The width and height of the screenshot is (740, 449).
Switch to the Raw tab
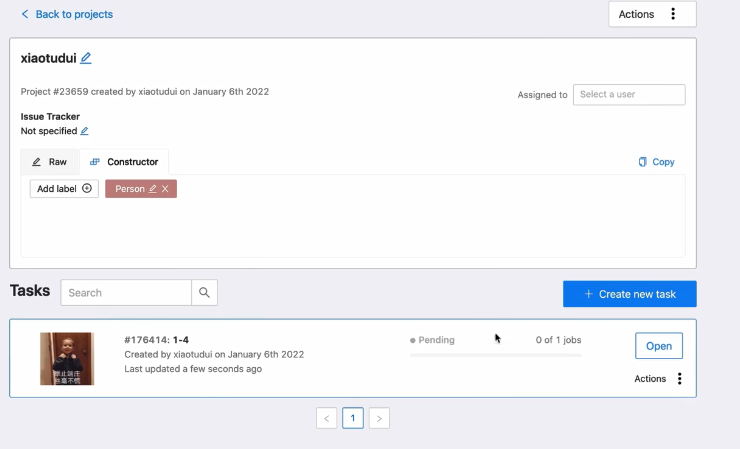(x=50, y=162)
